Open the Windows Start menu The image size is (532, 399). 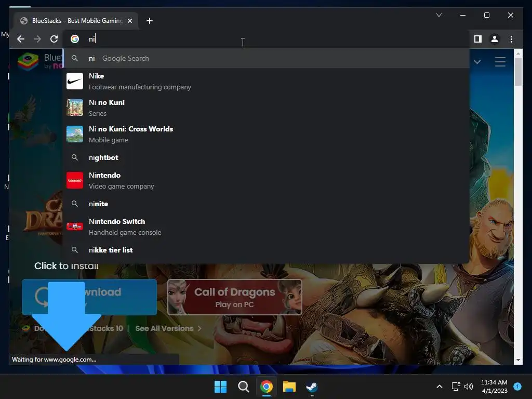coord(220,387)
